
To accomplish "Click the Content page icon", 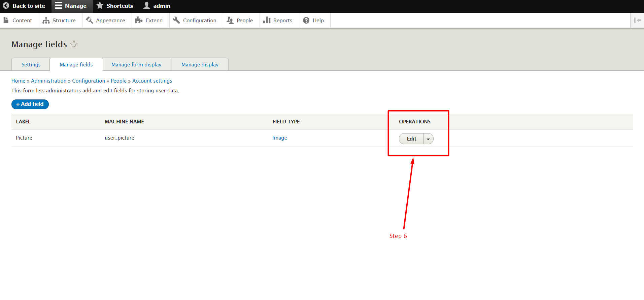I will 6,20.
